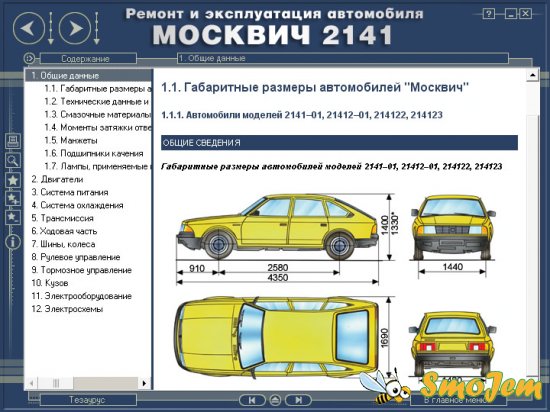Jump to next page with bottom forward button
The image size is (550, 412).
tap(298, 400)
